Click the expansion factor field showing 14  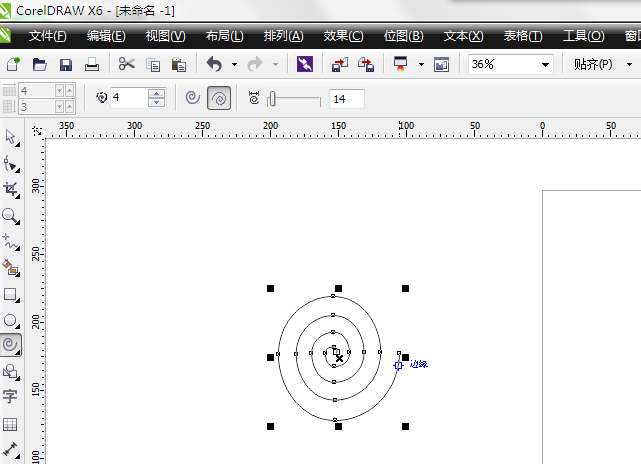(x=347, y=99)
